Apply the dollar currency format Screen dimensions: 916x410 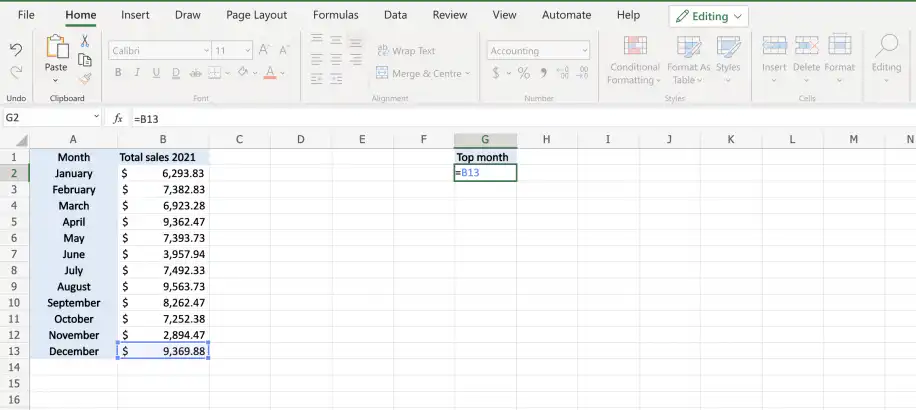point(496,73)
